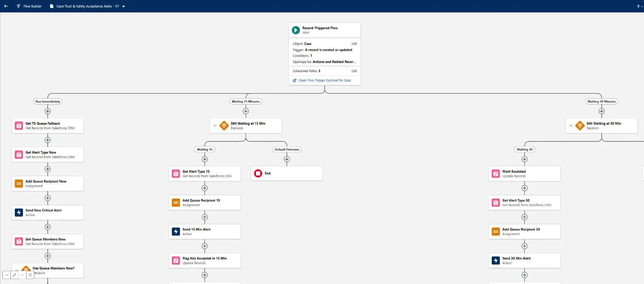Image resolution: width=644 pixels, height=284 pixels.
Task: Add element above Send 30 Min Alert
Action: (x=524, y=246)
